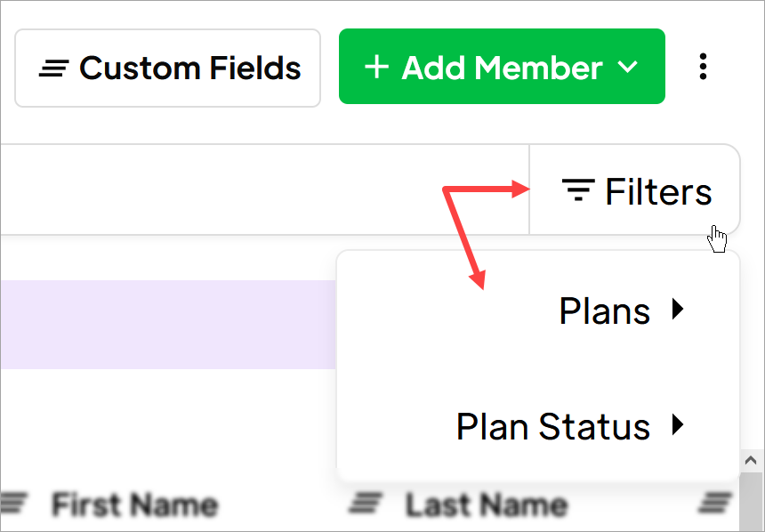This screenshot has width=765, height=532.
Task: Expand the Plans filter submenu
Action: 678,310
